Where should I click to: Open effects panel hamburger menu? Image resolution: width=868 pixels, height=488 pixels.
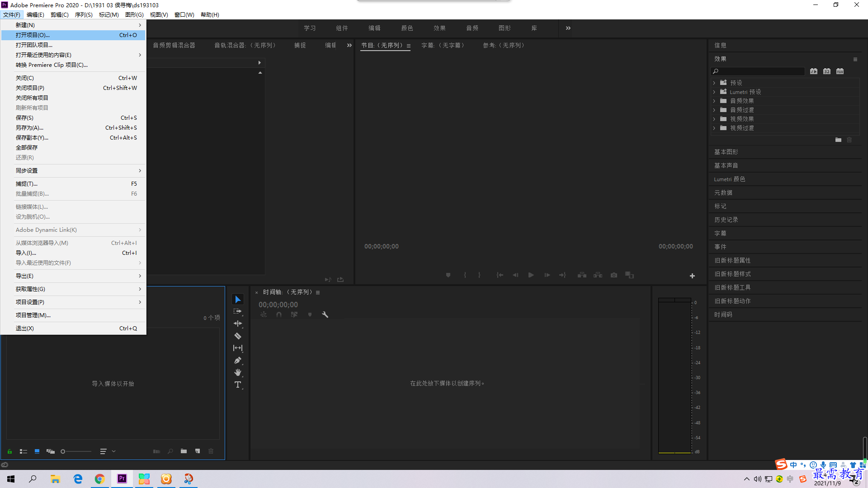click(x=855, y=59)
